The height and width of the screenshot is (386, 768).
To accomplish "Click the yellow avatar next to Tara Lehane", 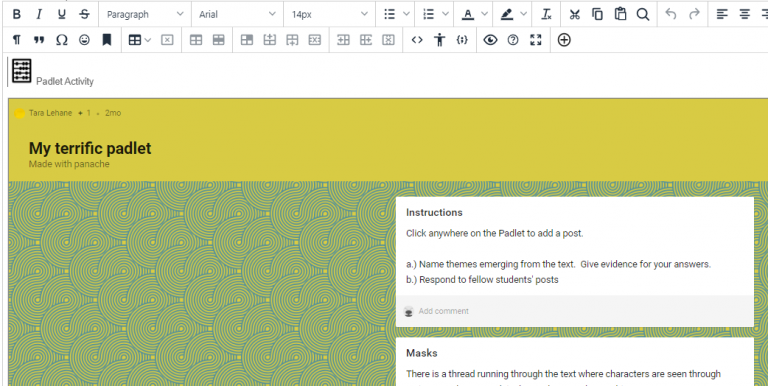I will (x=20, y=114).
